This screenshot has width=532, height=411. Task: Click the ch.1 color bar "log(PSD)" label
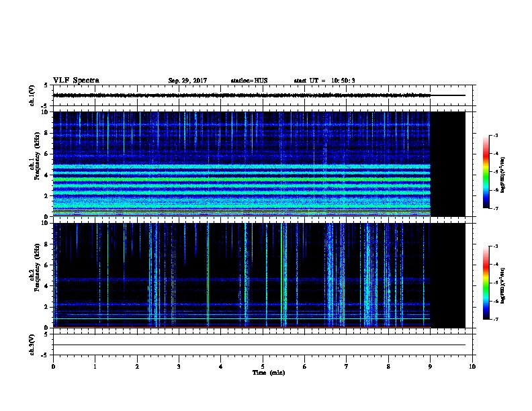click(503, 175)
